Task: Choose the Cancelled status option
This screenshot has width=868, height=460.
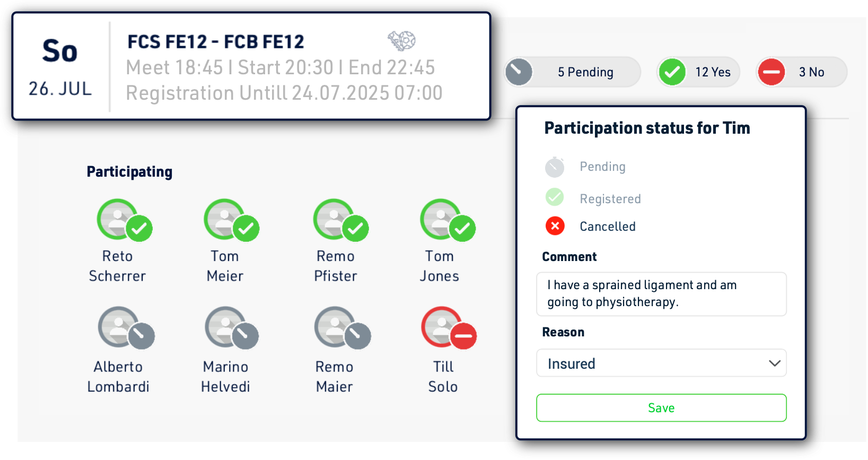Action: click(x=607, y=227)
